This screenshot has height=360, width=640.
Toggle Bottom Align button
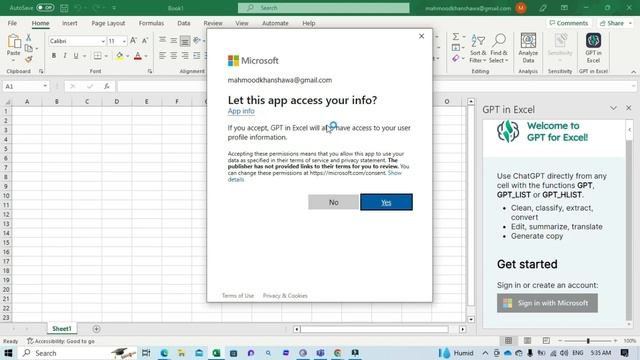click(x=185, y=41)
